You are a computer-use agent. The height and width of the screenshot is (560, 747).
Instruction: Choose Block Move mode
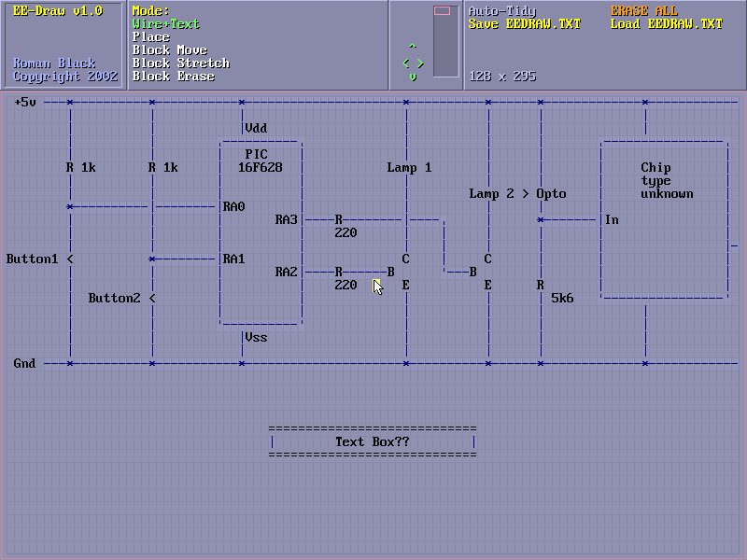point(170,50)
